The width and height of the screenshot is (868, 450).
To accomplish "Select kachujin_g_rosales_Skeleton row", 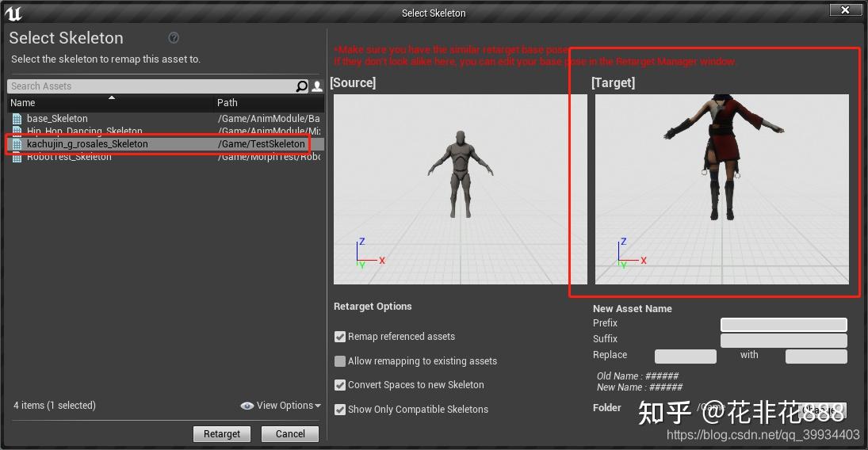I will click(x=166, y=144).
